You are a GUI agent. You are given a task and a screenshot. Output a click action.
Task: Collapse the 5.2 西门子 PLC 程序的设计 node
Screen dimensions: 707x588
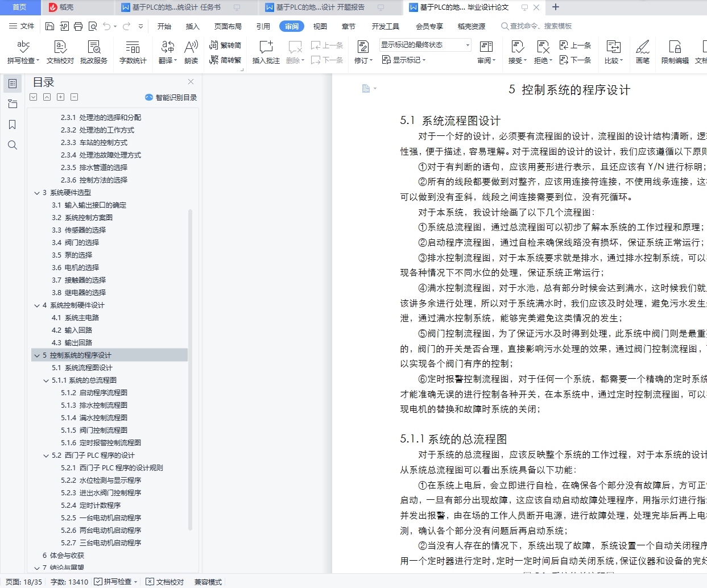tap(46, 456)
